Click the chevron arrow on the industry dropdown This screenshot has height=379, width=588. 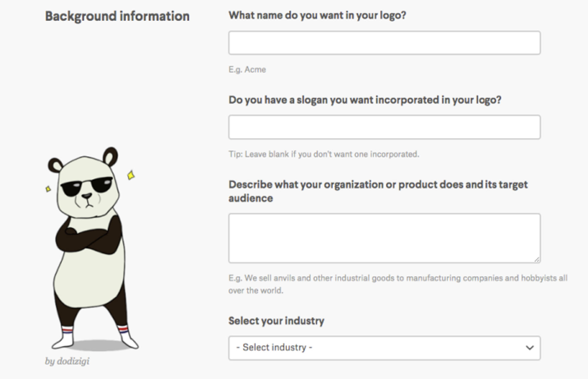(x=530, y=348)
